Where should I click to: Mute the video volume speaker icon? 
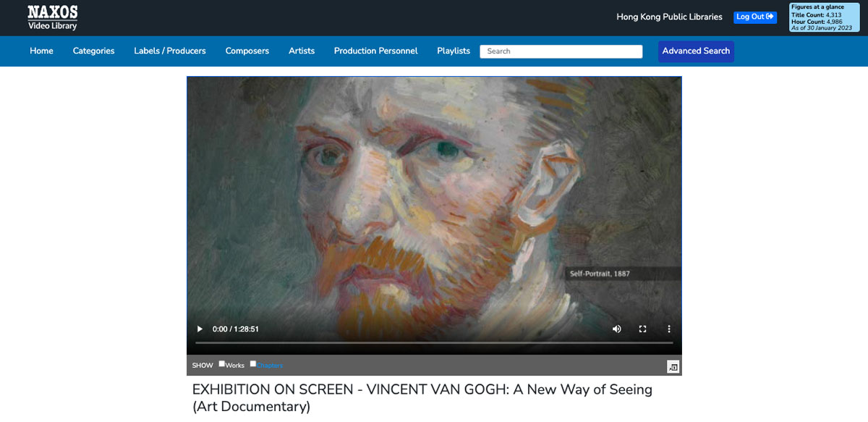(617, 329)
